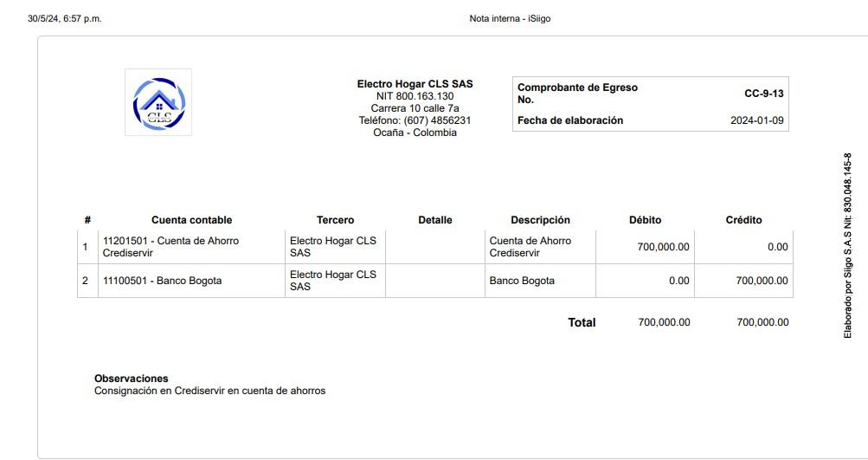Click the Banco Bogota description cell
The width and height of the screenshot is (868, 460).
pos(522,281)
